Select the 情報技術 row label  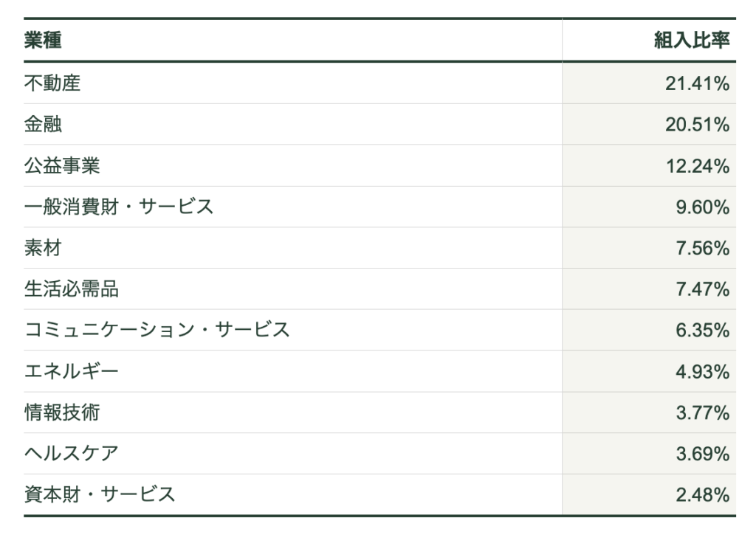pyautogui.click(x=61, y=413)
